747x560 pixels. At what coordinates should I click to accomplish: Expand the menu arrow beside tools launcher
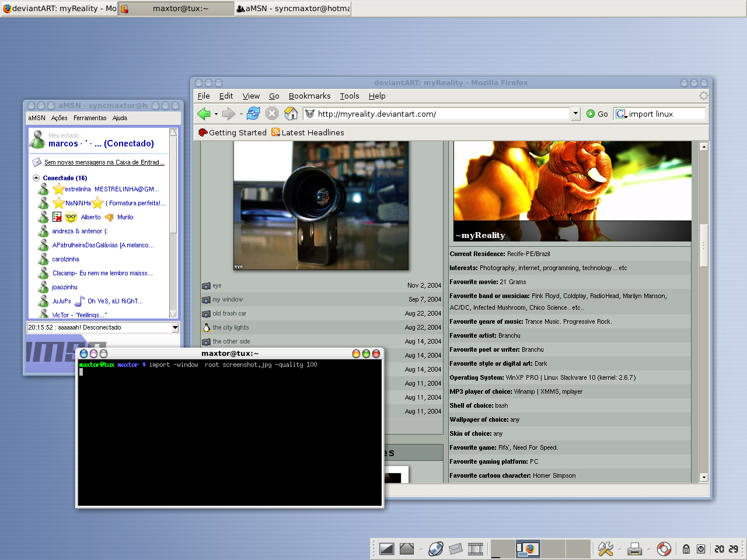(x=620, y=549)
